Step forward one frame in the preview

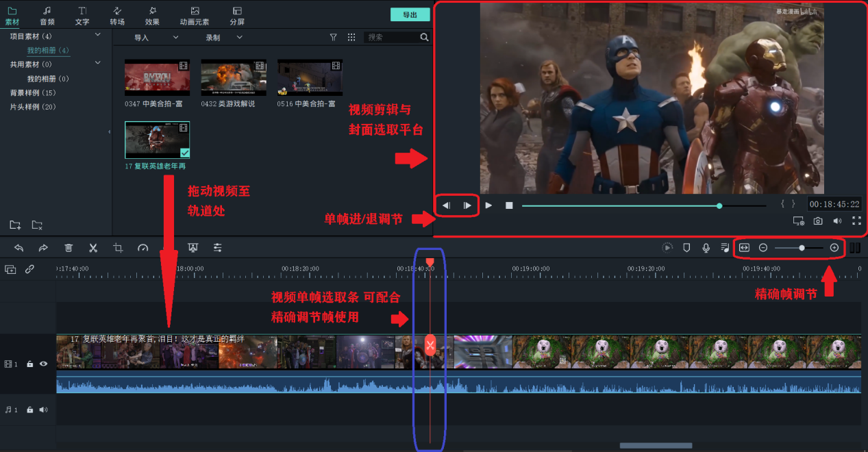(x=467, y=205)
